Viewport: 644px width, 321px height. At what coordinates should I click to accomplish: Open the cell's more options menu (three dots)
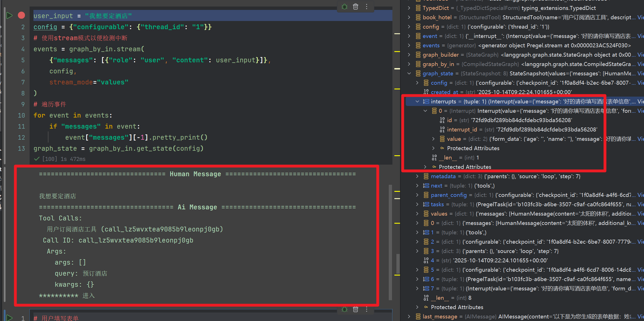(x=367, y=7)
